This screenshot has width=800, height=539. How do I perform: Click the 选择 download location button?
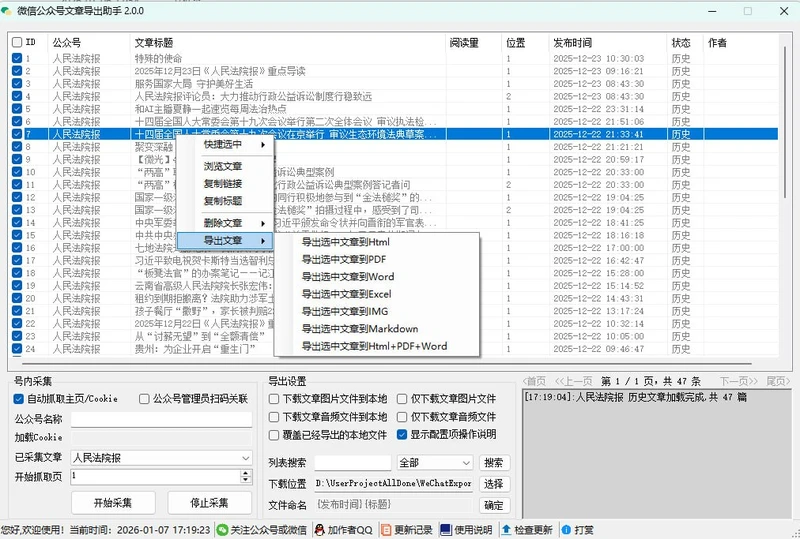494,483
